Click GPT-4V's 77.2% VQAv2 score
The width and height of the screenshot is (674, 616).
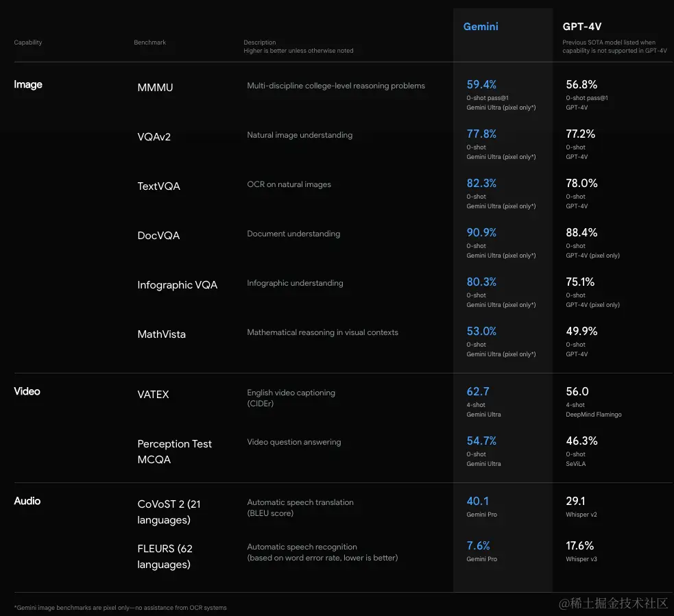tap(580, 134)
